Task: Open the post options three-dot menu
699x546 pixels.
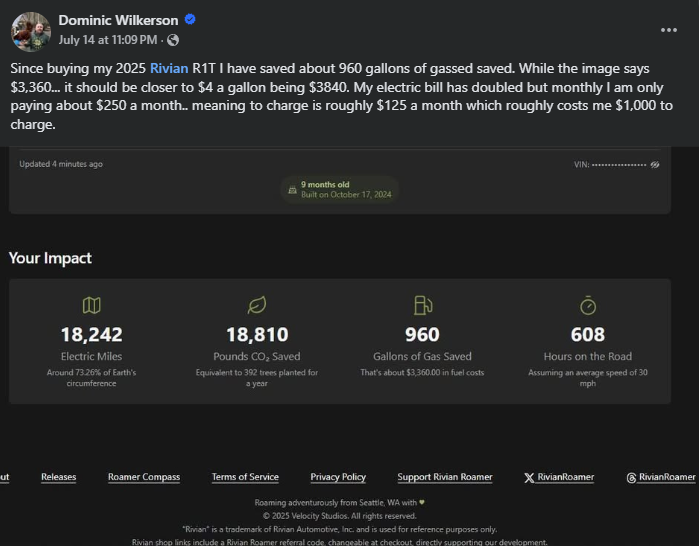Action: [x=669, y=30]
